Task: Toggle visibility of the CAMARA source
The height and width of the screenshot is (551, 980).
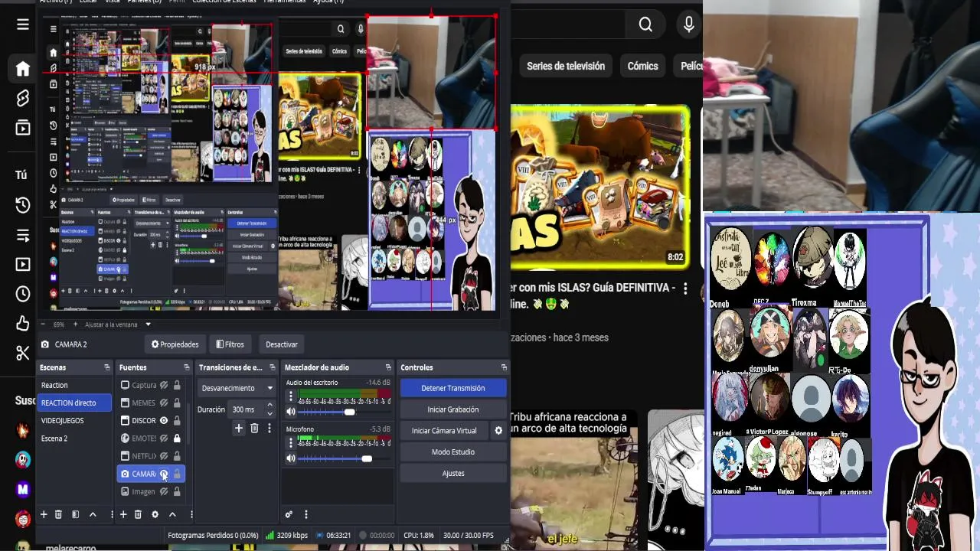Action: (164, 474)
